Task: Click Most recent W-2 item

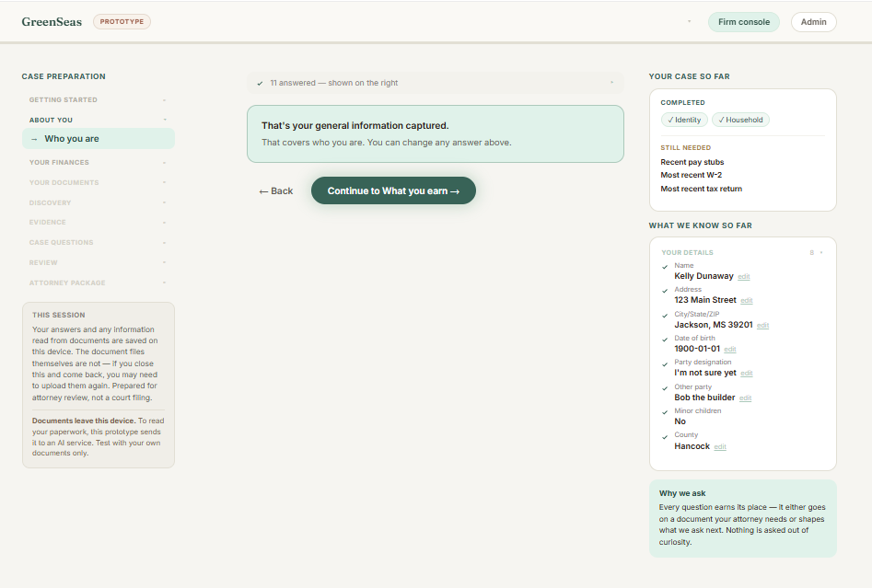Action: (691, 175)
